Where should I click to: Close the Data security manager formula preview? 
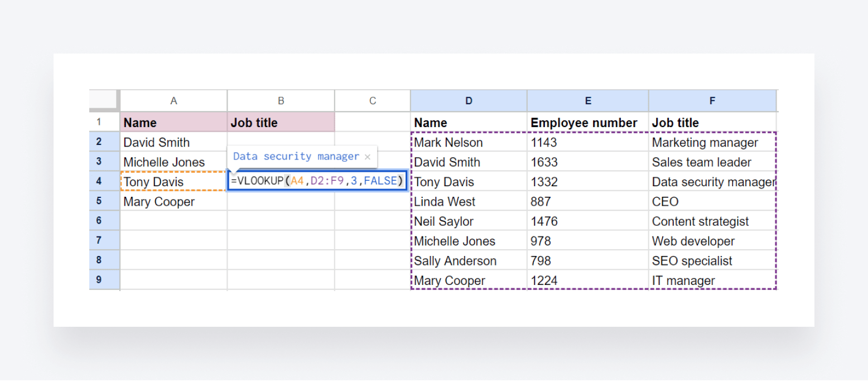[x=367, y=157]
